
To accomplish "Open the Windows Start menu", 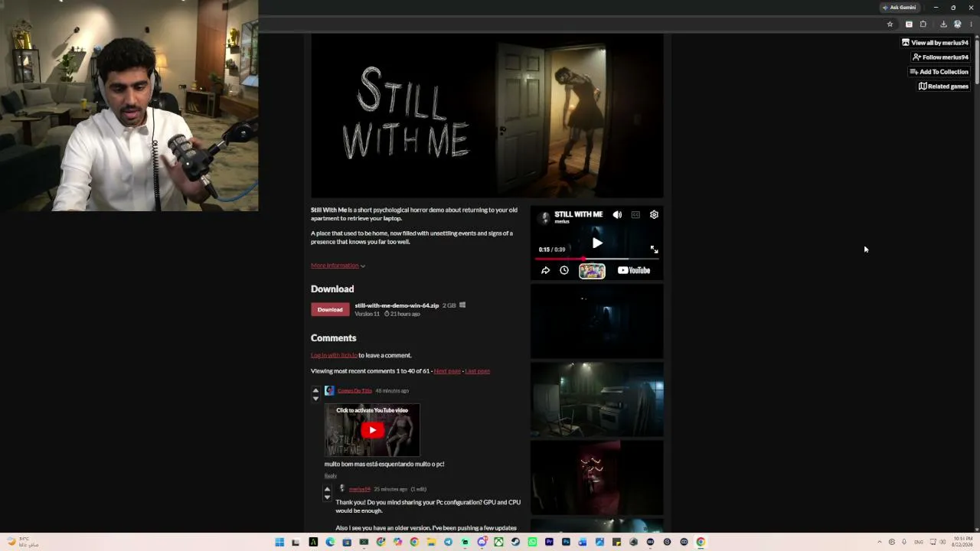I will tap(279, 543).
